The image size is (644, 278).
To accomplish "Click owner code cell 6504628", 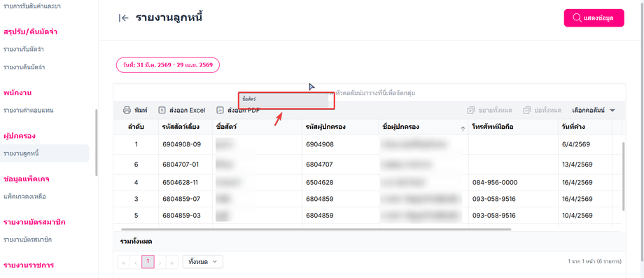I will [340, 182].
